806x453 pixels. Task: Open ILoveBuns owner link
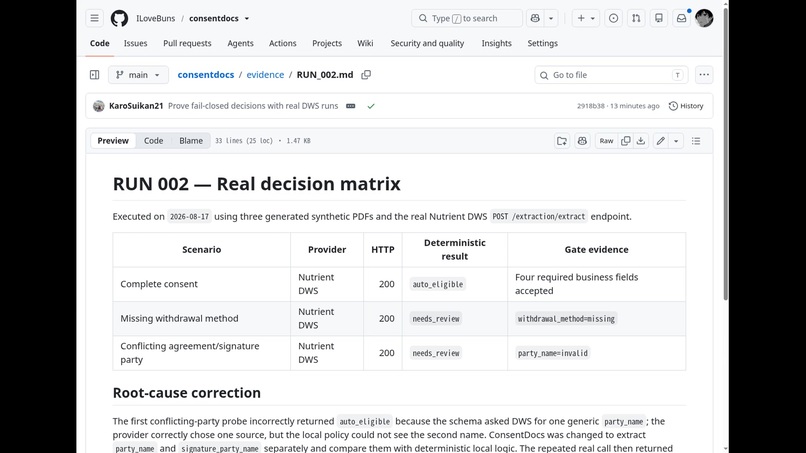coord(155,19)
